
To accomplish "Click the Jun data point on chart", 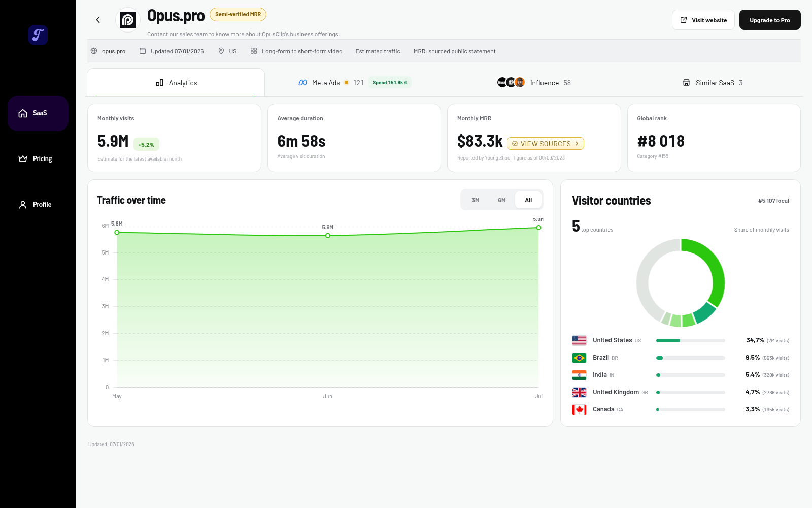I will click(328, 236).
